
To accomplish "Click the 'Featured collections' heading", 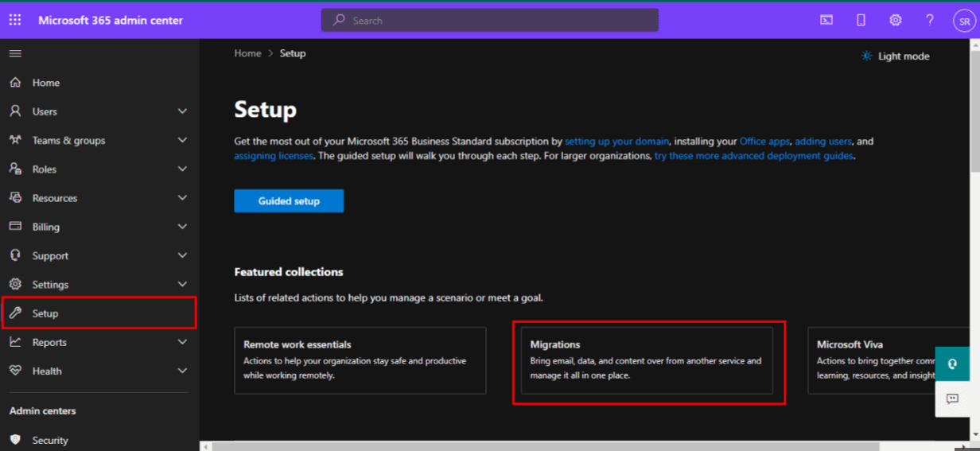I will (x=289, y=272).
